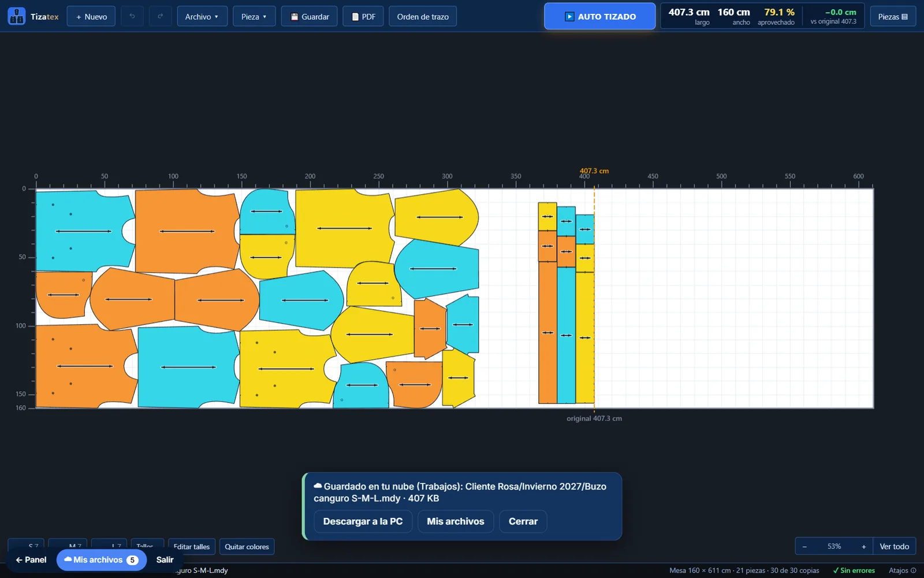
Task: Click the redo arrow icon
Action: click(x=161, y=16)
